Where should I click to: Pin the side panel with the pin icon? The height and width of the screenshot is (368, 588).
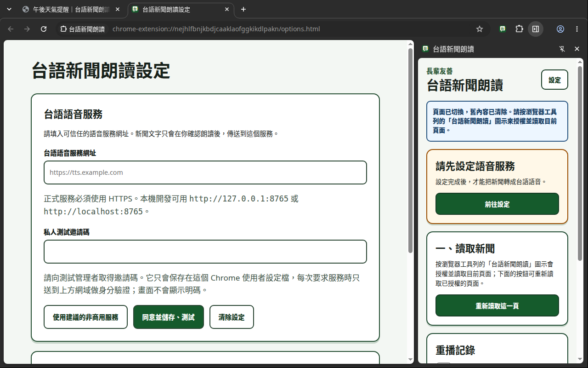(x=562, y=49)
